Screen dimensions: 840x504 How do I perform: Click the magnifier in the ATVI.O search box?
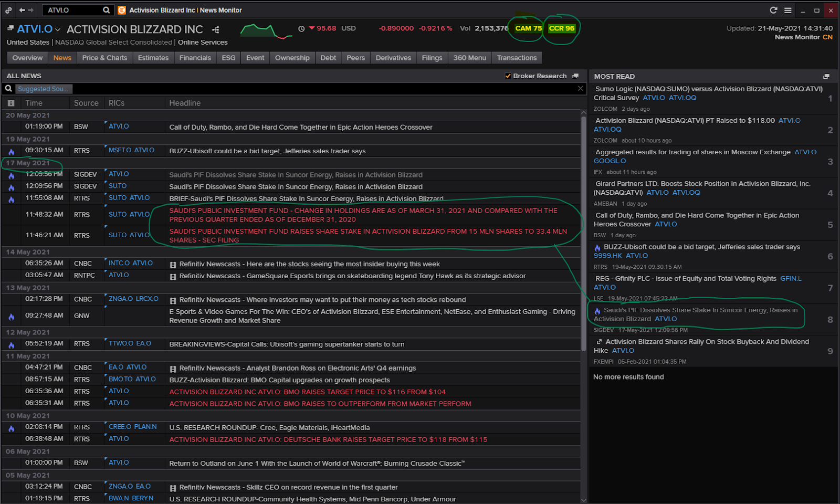pos(106,10)
